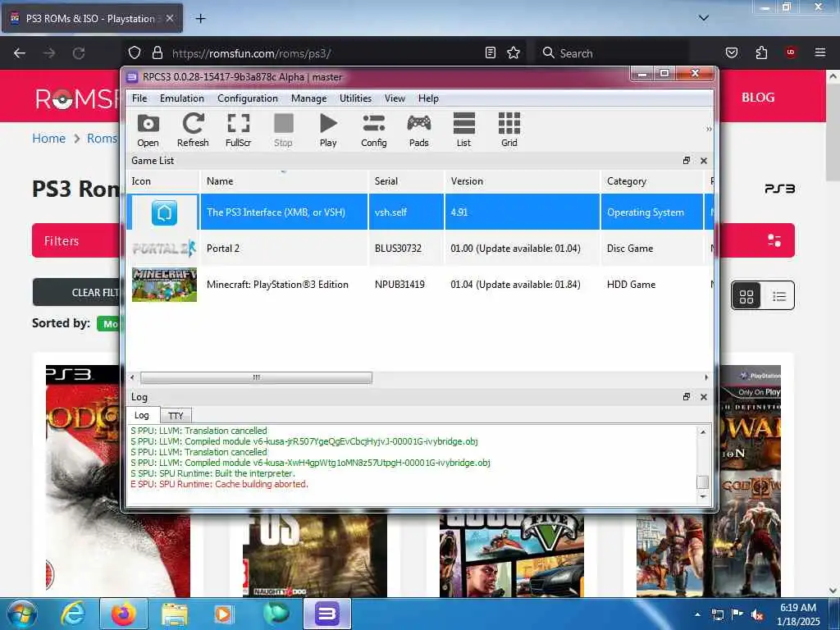This screenshot has width=840, height=630.
Task: Bookmark this page with the star icon
Action: click(514, 52)
